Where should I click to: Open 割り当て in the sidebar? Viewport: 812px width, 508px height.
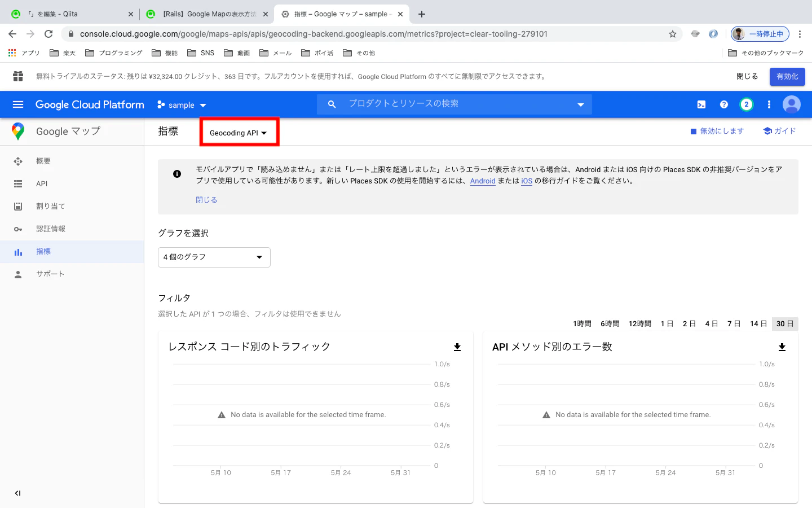click(x=72, y=207)
